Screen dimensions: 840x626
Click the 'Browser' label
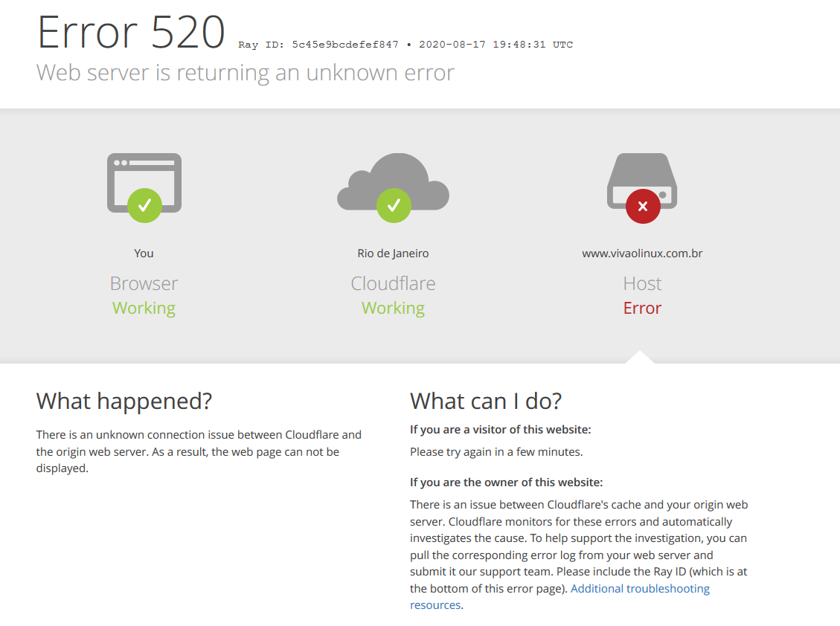click(144, 283)
